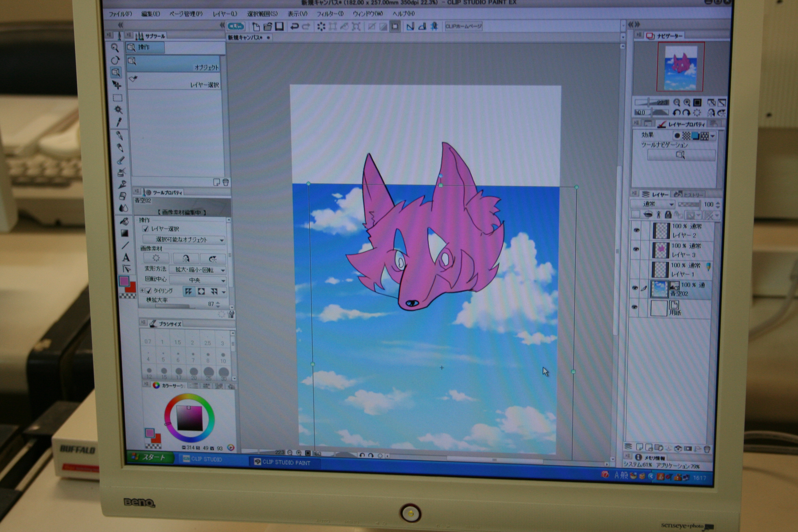Uncheck the タイリング checkbox
The image size is (798, 532).
[x=149, y=291]
